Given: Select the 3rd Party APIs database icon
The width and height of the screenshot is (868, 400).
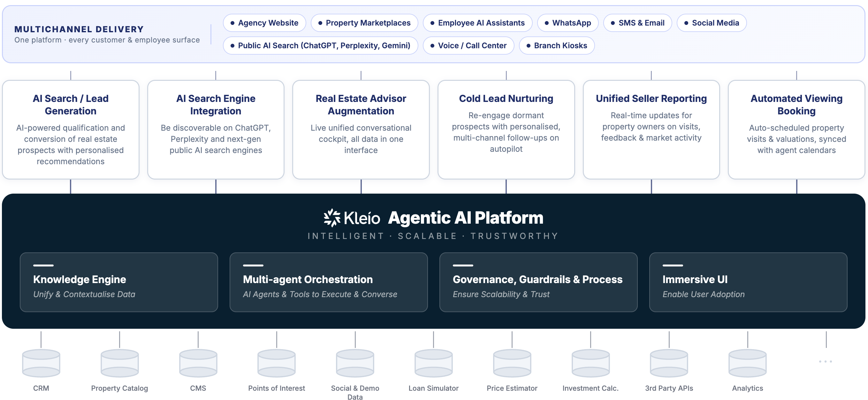Looking at the screenshot, I should coord(669,363).
